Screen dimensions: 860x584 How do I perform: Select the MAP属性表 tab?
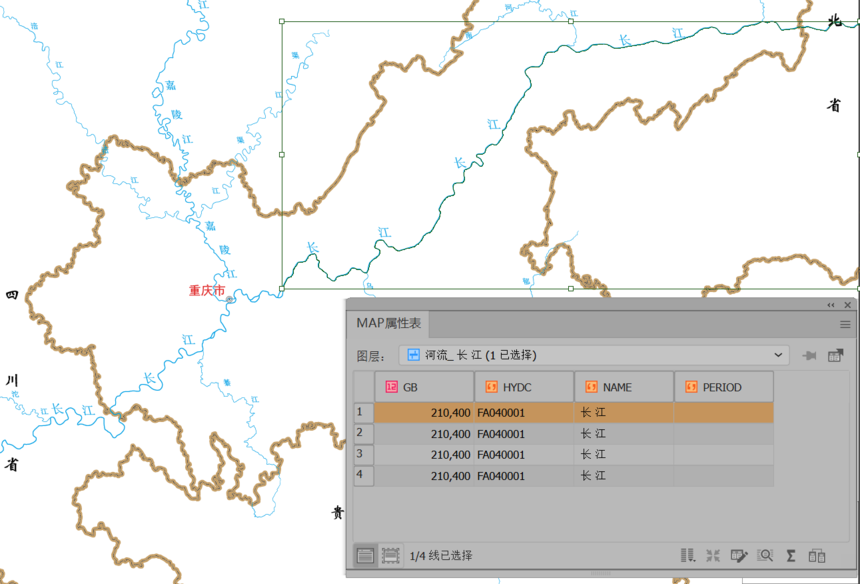tap(388, 324)
